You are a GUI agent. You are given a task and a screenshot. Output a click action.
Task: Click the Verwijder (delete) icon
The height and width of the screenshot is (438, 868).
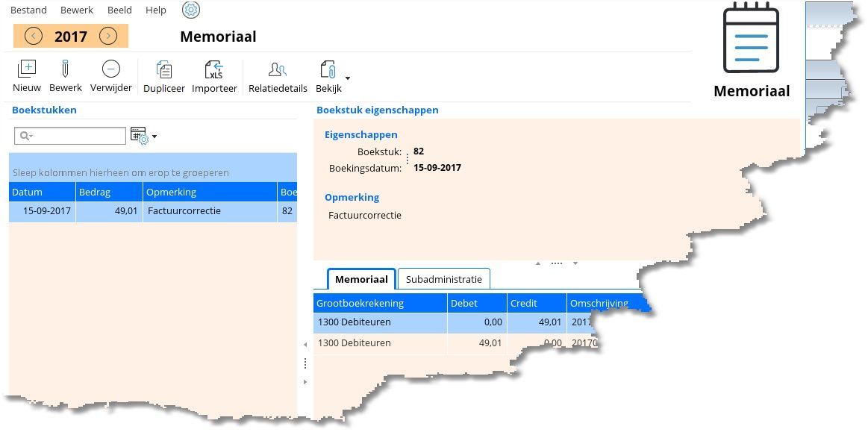click(x=110, y=69)
